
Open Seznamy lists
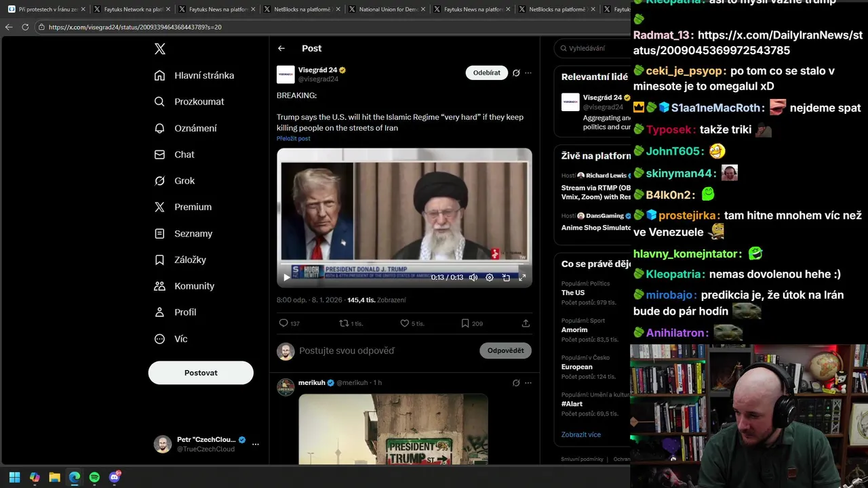point(183,234)
